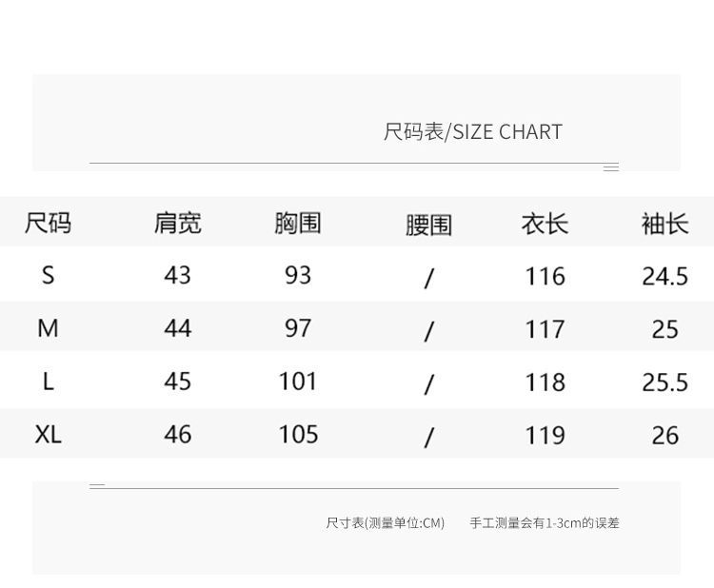Click chest value 101 for size L
Image resolution: width=714 pixels, height=588 pixels.
(x=298, y=382)
